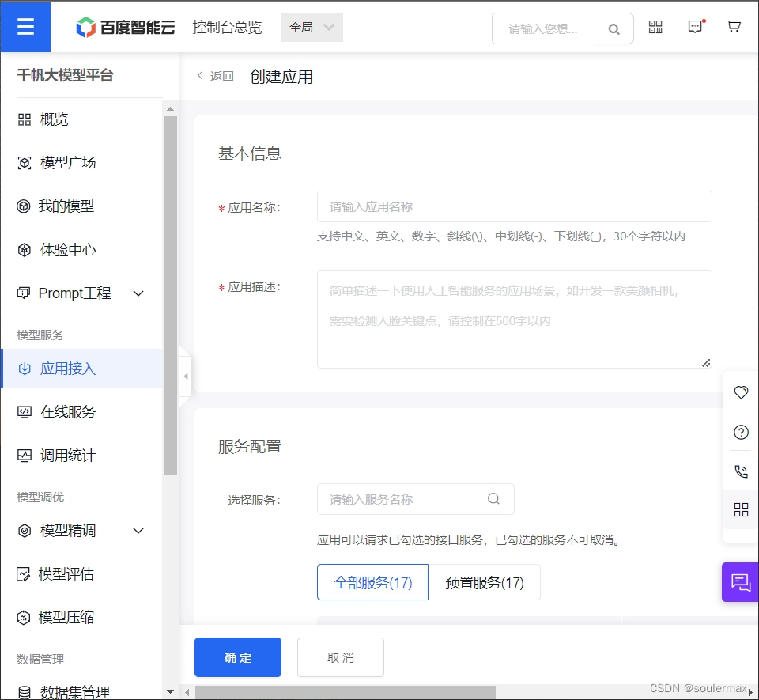Collapse the sidebar with the arrow handle
Viewport: 759px width, 700px height.
(185, 376)
